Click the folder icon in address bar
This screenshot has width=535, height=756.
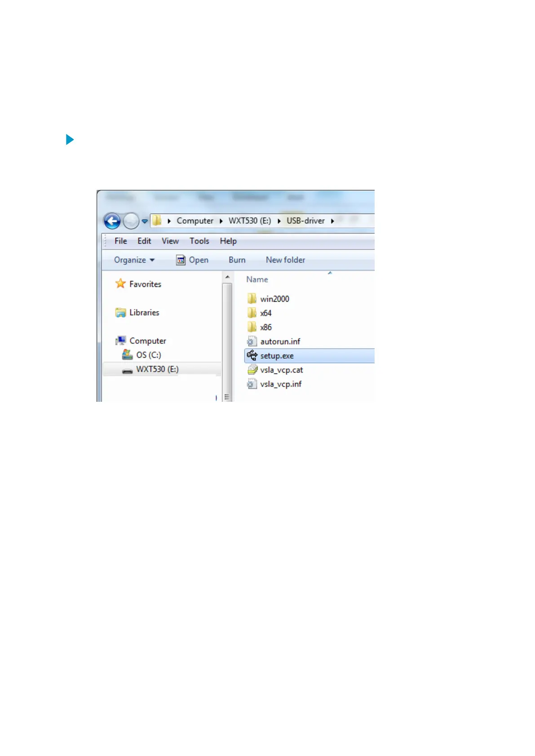pos(157,220)
